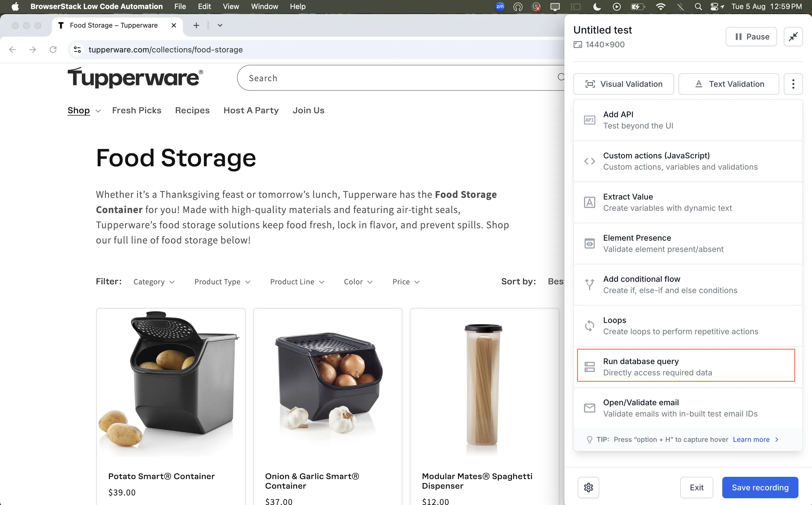Viewport: 812px width, 505px height.
Task: Choose the Extract Value option
Action: [x=687, y=202]
